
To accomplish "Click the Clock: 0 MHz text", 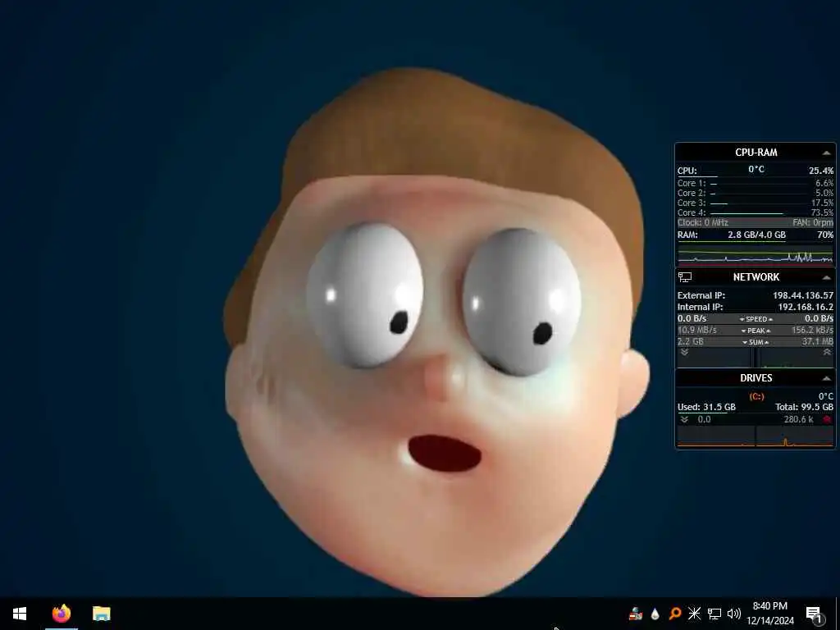I will [x=702, y=222].
